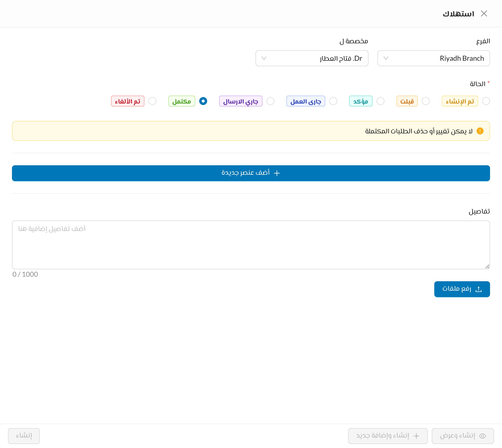This screenshot has width=502, height=448.
Task: Click the تم الإنشاء yellow status tag
Action: pyautogui.click(x=460, y=101)
